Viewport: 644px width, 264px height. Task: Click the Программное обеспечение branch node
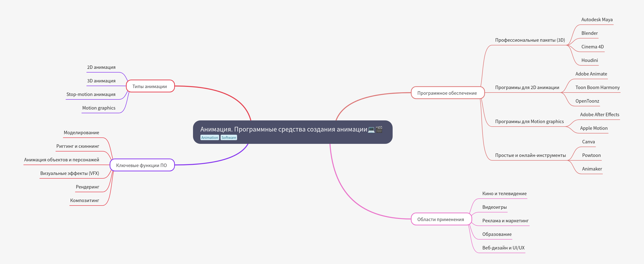click(x=447, y=93)
